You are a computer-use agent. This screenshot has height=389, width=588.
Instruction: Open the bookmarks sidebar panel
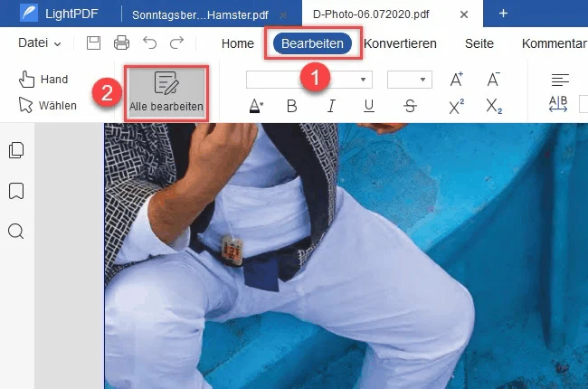[x=16, y=191]
